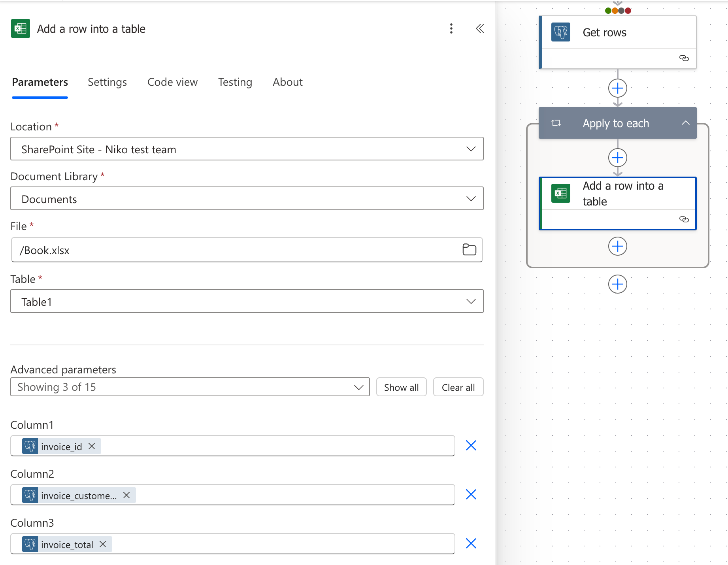Screen dimensions: 728x565
Task: Click the PostgreSQL icon on Get rows
Action: [561, 32]
